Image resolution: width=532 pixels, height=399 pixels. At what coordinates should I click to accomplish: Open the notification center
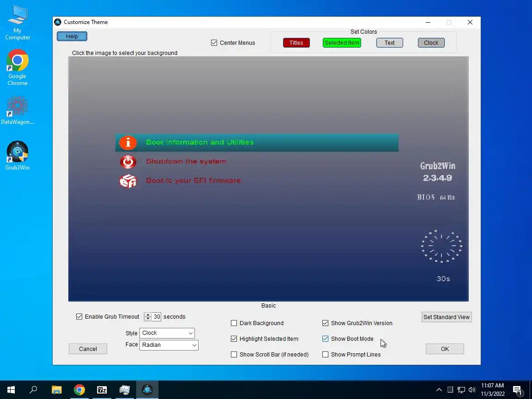(x=517, y=391)
